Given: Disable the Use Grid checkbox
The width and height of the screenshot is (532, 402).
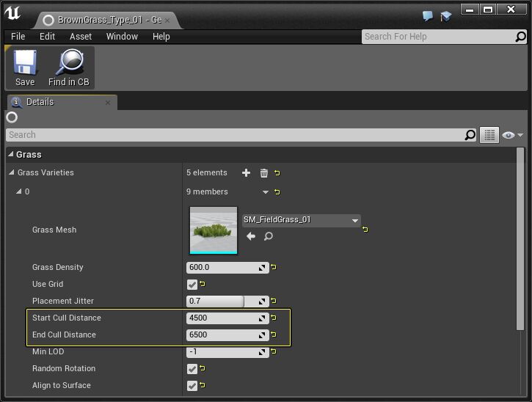Looking at the screenshot, I should coord(192,285).
